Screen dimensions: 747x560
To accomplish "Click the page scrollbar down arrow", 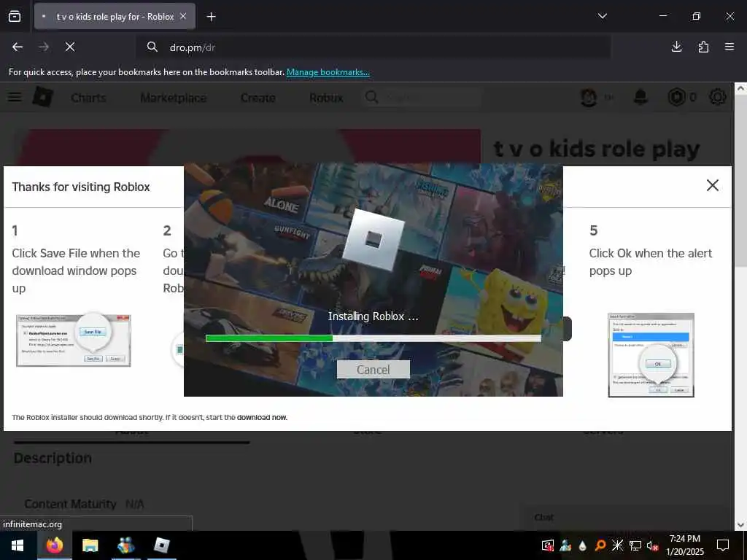I will pyautogui.click(x=740, y=525).
